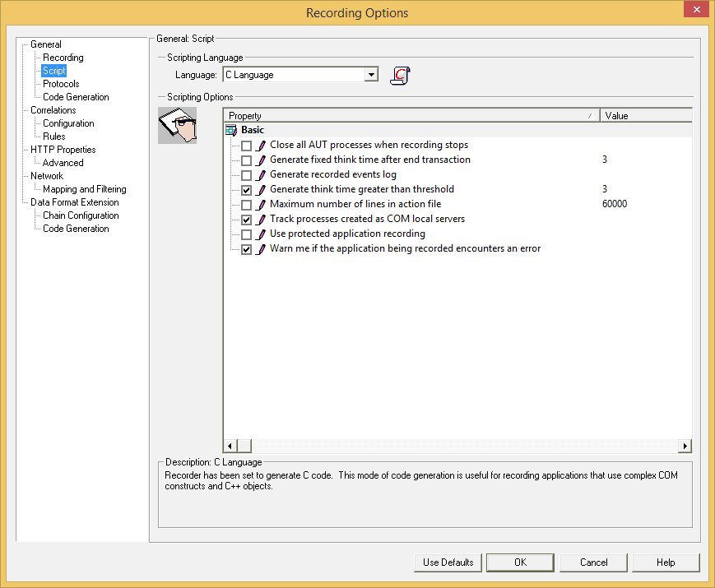Open the Help dialog

click(x=666, y=563)
